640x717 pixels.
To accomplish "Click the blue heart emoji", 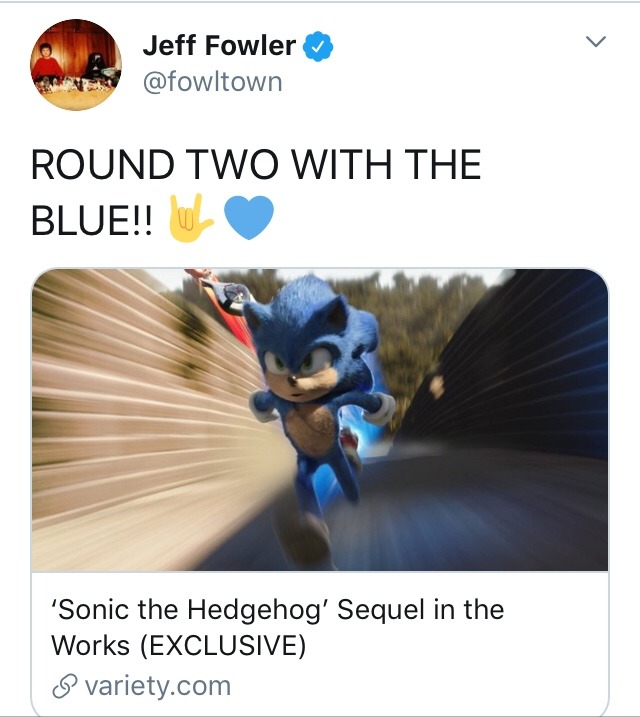I will (249, 218).
